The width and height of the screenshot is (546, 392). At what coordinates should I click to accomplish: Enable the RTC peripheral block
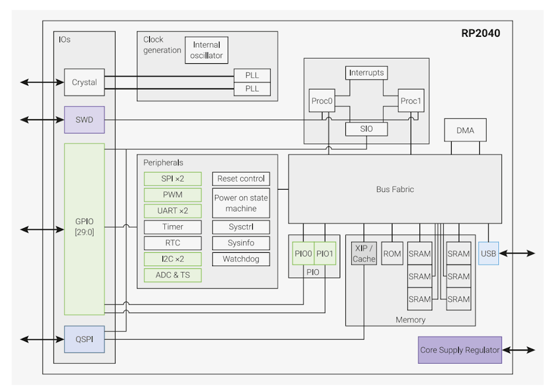point(173,243)
